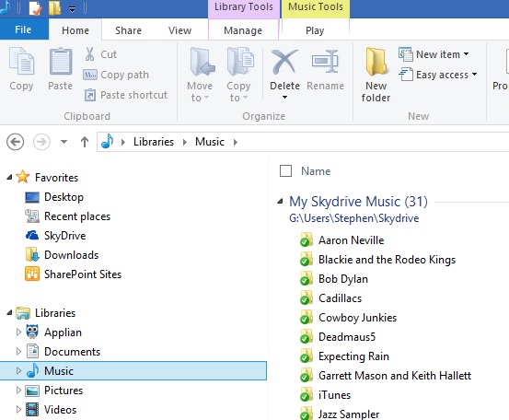The width and height of the screenshot is (509, 420).
Task: Click the New item icon
Action: pos(406,54)
